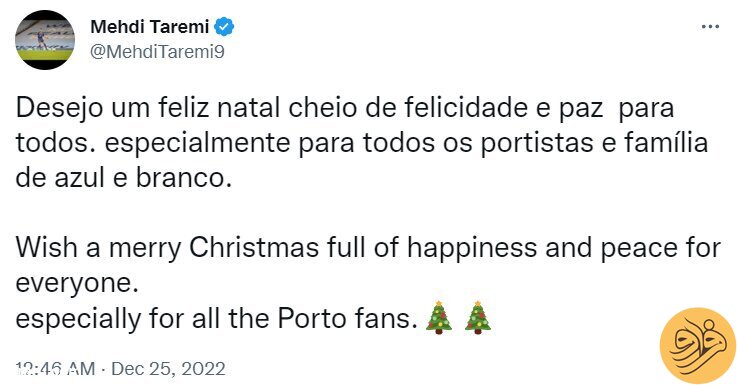Click the second Christmas tree emoji
Viewport: 739px width, 385px height.
pos(478,318)
